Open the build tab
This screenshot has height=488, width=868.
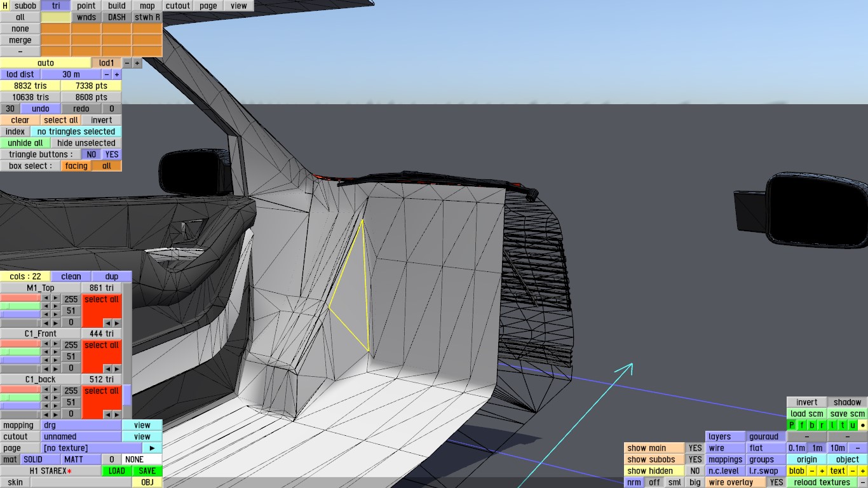click(117, 6)
